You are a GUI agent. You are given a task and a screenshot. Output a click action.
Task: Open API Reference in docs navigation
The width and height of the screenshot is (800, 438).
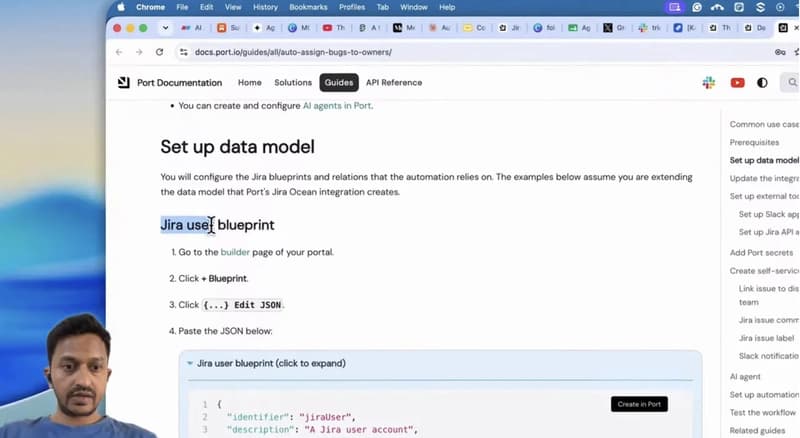pyautogui.click(x=394, y=83)
